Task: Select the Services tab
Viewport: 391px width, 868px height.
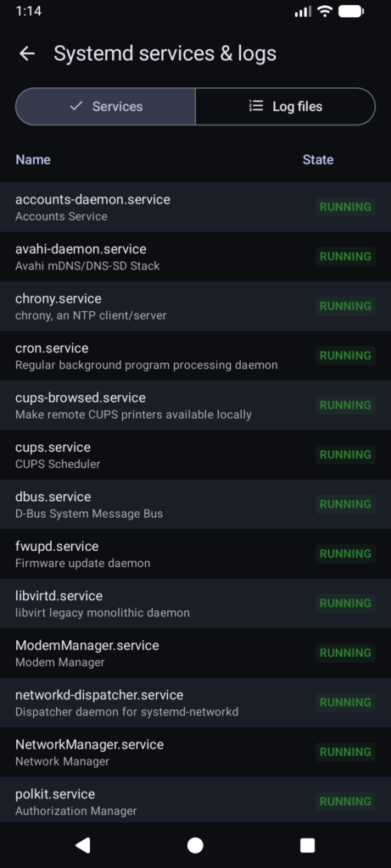Action: pos(105,106)
